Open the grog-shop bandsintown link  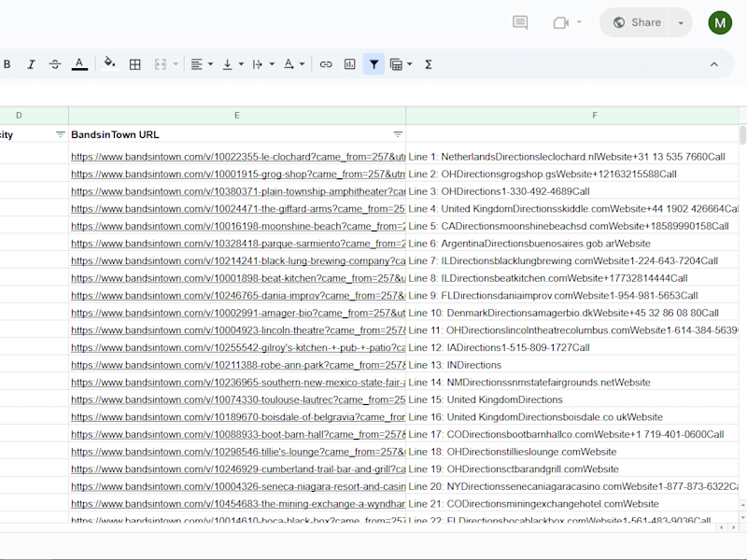coord(238,174)
